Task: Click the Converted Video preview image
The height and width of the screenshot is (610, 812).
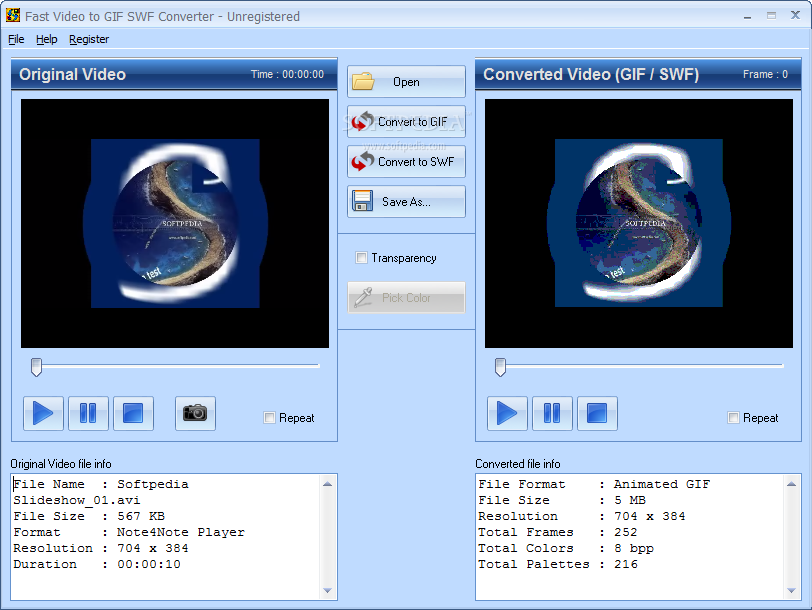Action: tap(639, 224)
